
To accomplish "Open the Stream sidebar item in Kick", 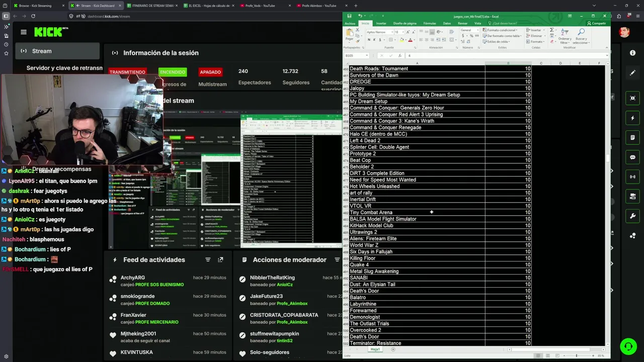I will [57, 51].
